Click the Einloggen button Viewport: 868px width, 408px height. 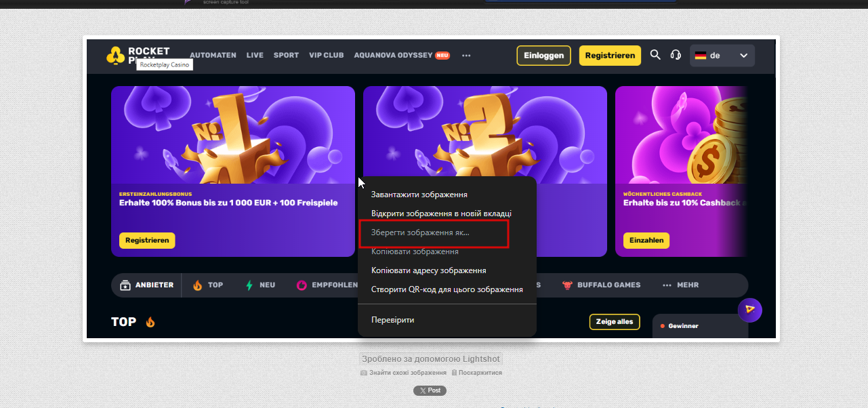tap(543, 56)
